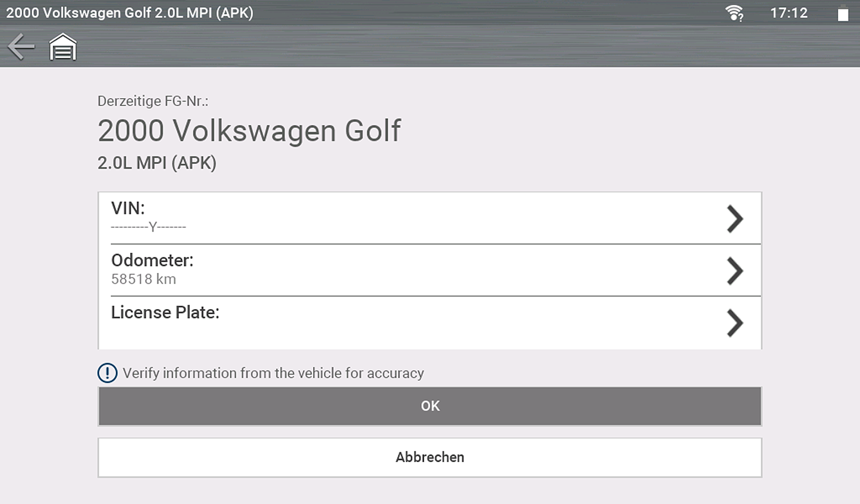860x504 pixels.
Task: Click the 58518 km odometer value
Action: pos(143,279)
